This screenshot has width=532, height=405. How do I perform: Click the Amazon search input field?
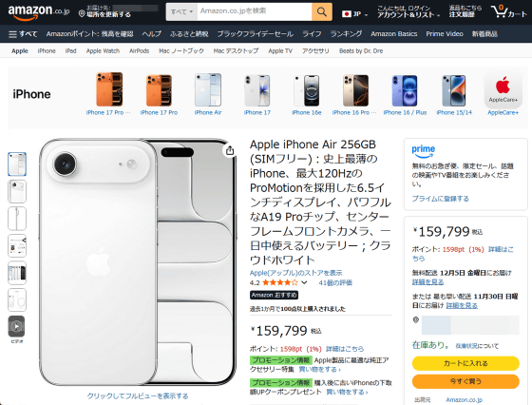(255, 11)
